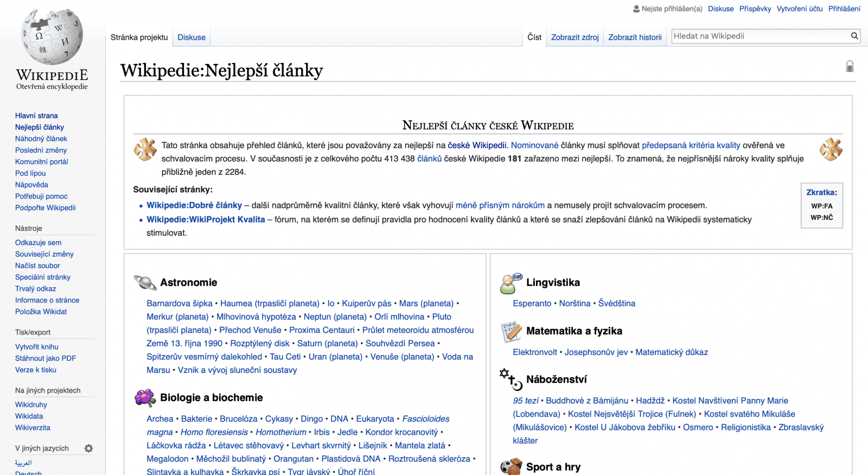
Task: Open the Elektronvolt article
Action: (535, 352)
